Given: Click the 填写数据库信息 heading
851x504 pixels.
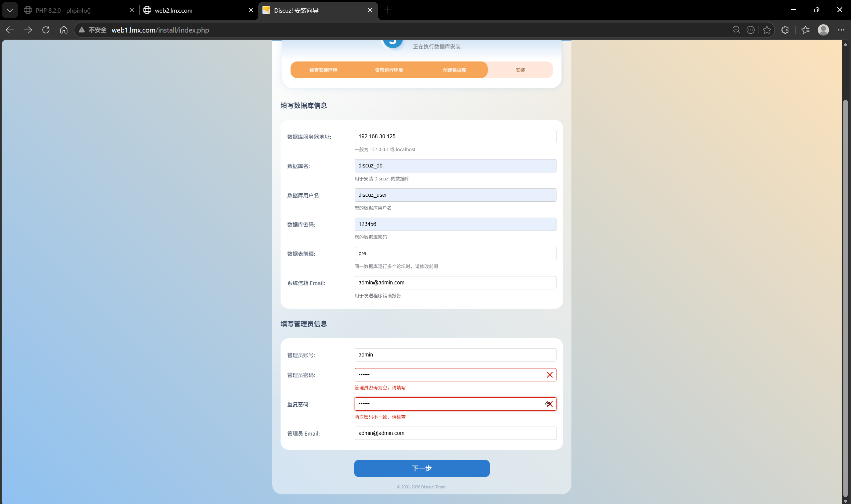Looking at the screenshot, I should (304, 106).
